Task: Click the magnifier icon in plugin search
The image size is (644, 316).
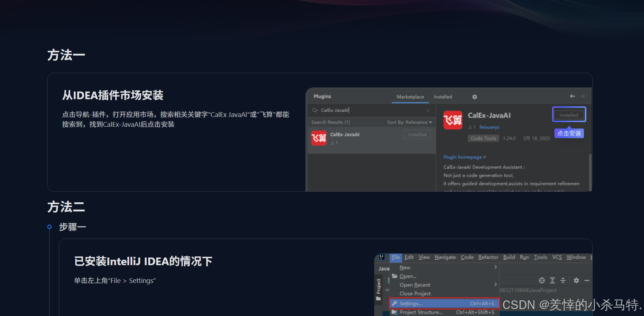Action: click(x=315, y=110)
